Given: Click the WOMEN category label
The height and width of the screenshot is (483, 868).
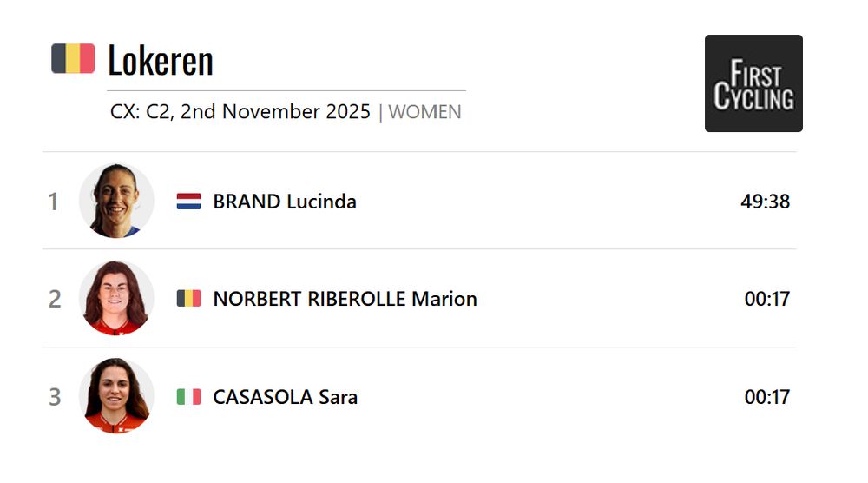Looking at the screenshot, I should point(424,112).
